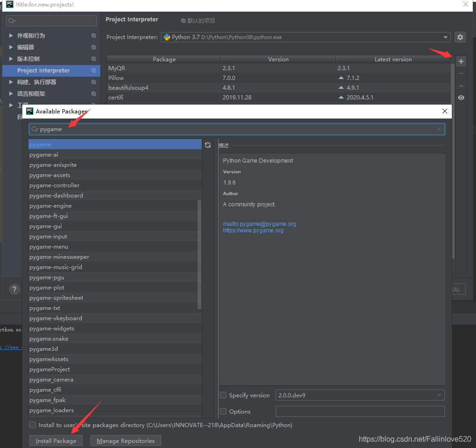
Task: Click the copy icon beside 语言和框架
Action: [93, 93]
